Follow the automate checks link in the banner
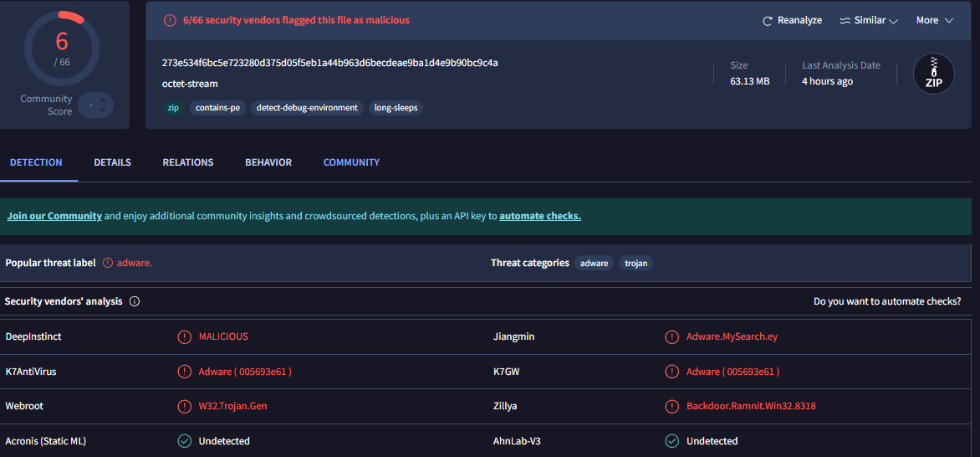 click(539, 216)
